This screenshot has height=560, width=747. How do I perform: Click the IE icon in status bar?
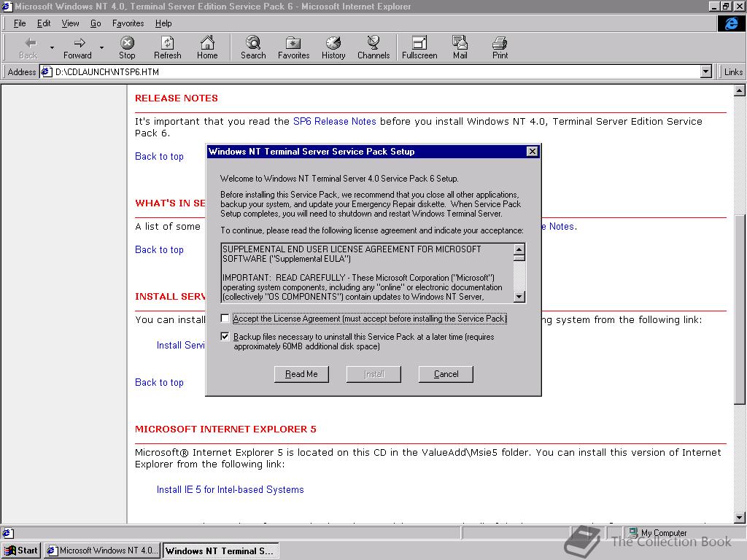[x=8, y=533]
